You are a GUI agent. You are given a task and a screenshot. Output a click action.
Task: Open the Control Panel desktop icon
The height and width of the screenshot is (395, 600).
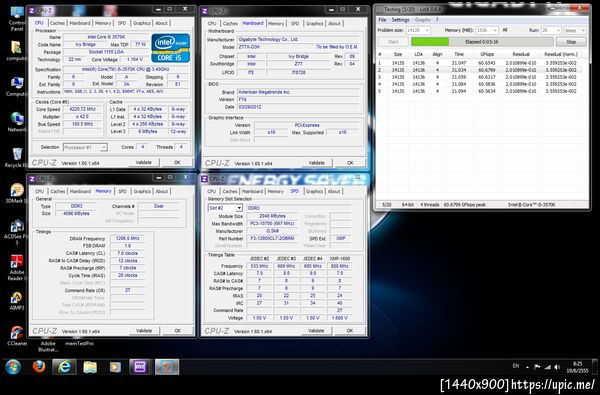(x=16, y=18)
